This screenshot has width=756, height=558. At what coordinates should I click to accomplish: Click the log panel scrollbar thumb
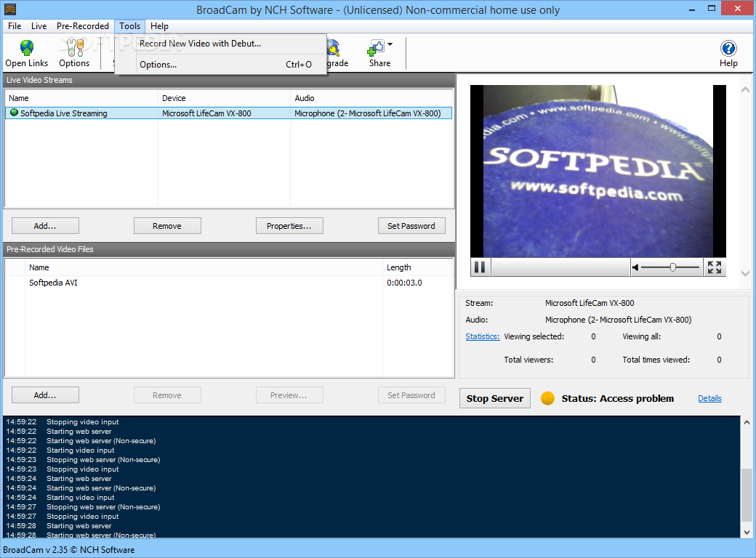click(x=747, y=496)
